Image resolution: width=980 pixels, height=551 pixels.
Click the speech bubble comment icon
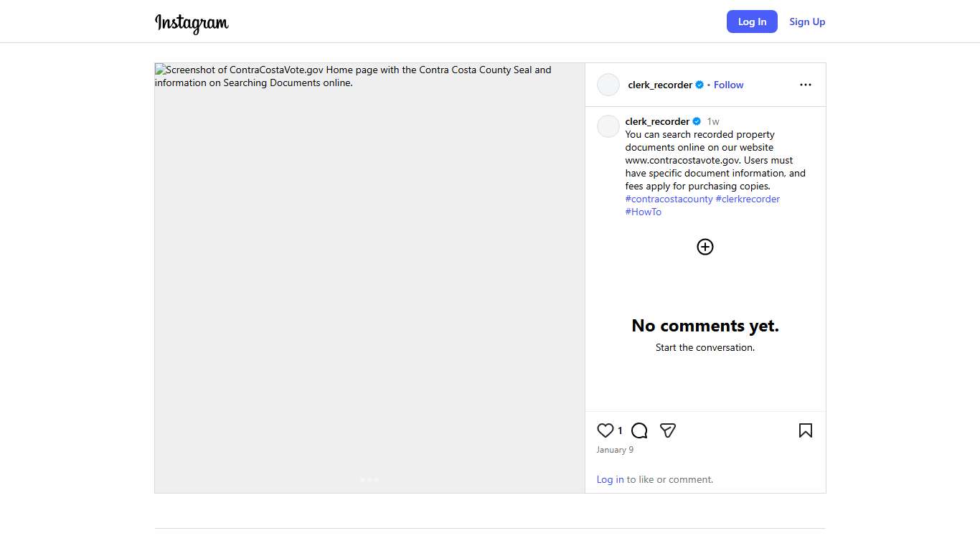pyautogui.click(x=639, y=430)
